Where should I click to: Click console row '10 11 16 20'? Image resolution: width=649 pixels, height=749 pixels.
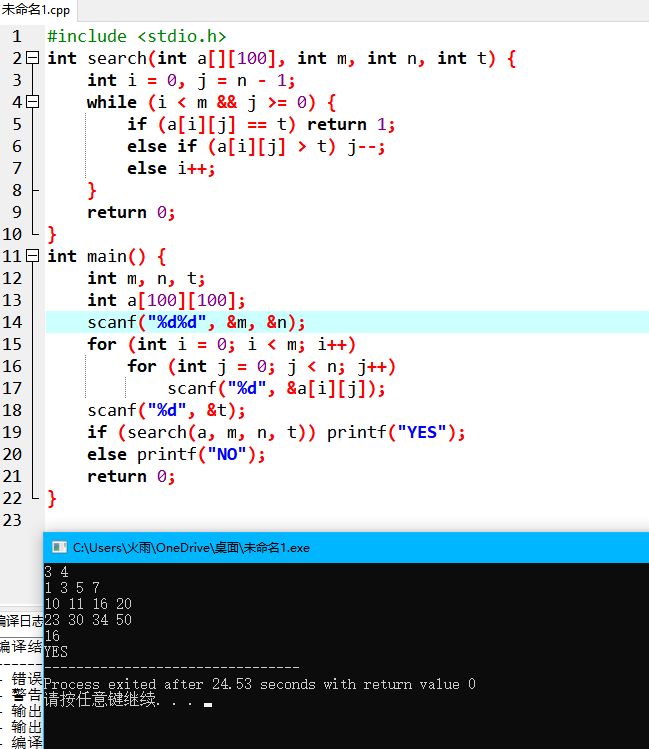(x=88, y=604)
